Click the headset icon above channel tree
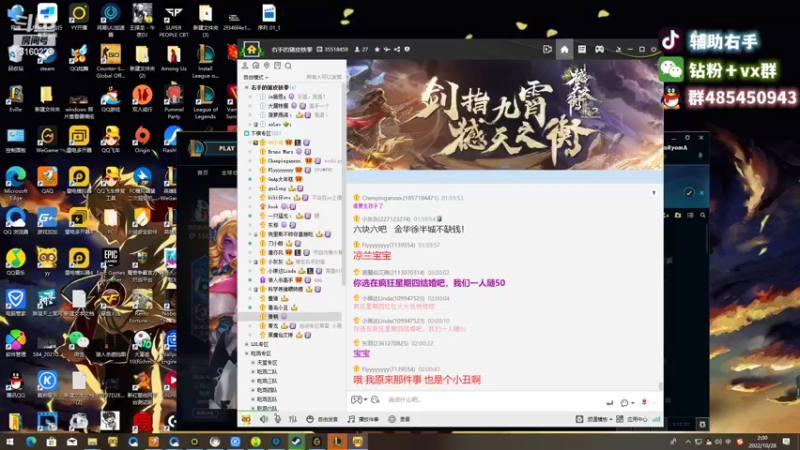Image resolution: width=800 pixels, height=450 pixels. click(256, 66)
